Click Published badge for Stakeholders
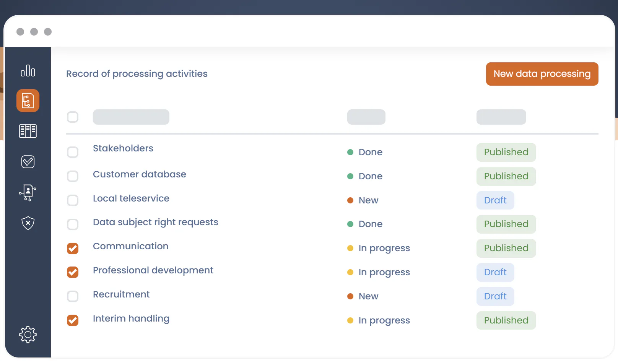 point(506,152)
